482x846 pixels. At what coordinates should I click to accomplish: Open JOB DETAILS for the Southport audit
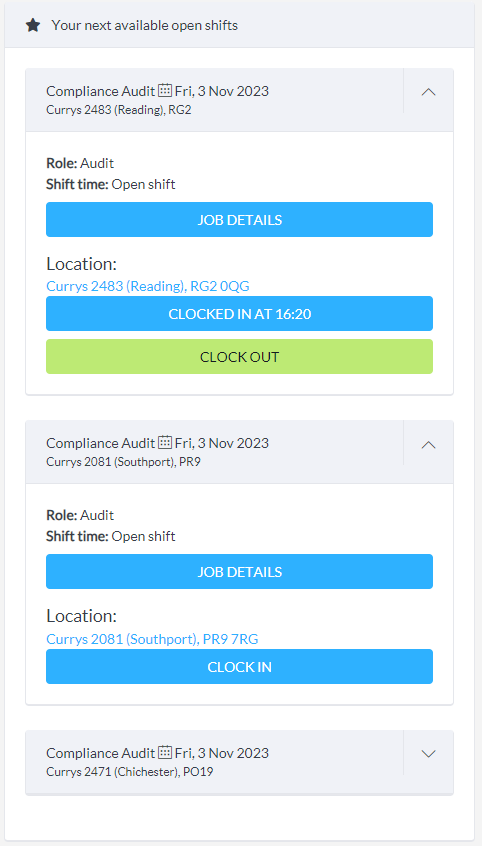[x=239, y=571]
